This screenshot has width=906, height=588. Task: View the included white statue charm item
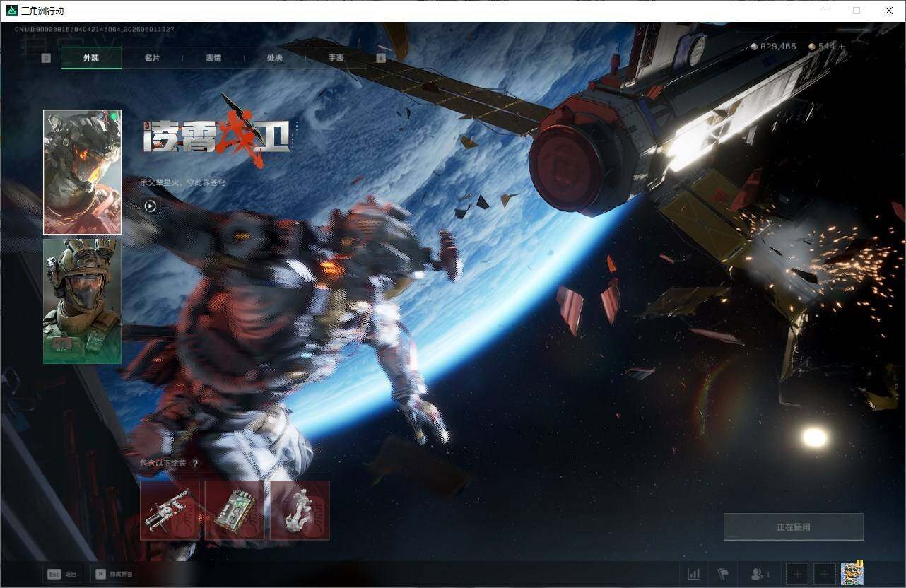pyautogui.click(x=300, y=510)
